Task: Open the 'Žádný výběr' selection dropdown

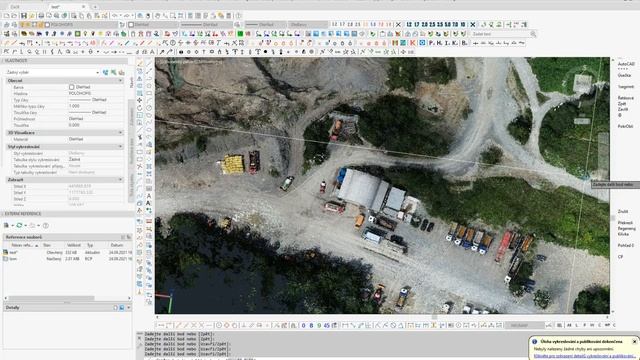Action: coord(52,72)
